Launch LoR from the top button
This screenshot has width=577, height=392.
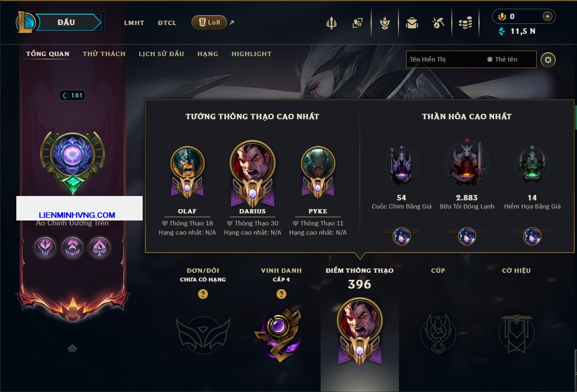click(209, 22)
